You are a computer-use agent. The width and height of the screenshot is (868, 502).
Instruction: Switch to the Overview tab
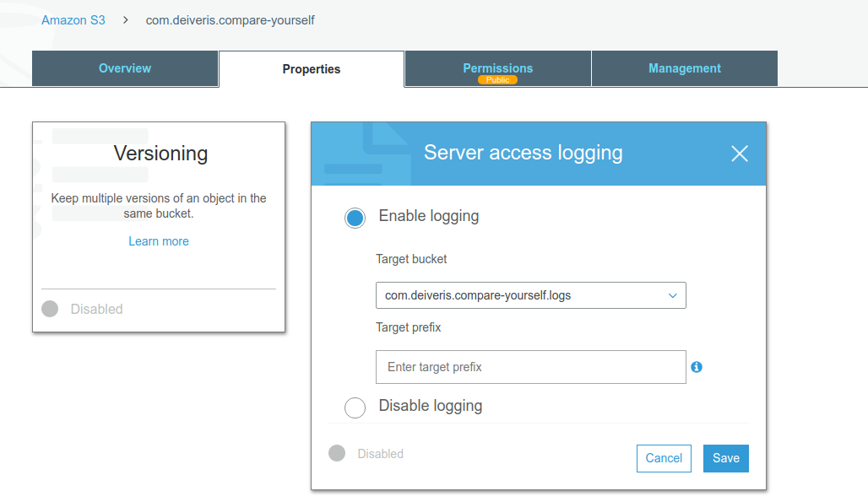pyautogui.click(x=125, y=68)
